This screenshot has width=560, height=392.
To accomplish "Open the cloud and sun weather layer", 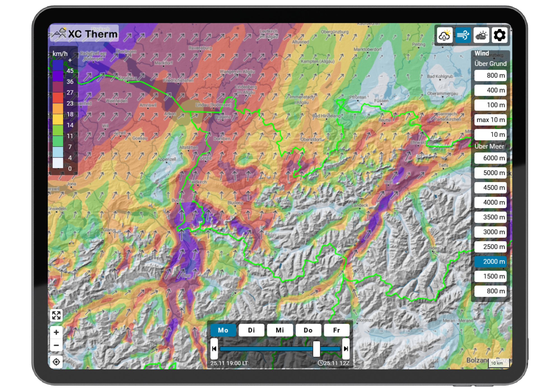I will [445, 35].
